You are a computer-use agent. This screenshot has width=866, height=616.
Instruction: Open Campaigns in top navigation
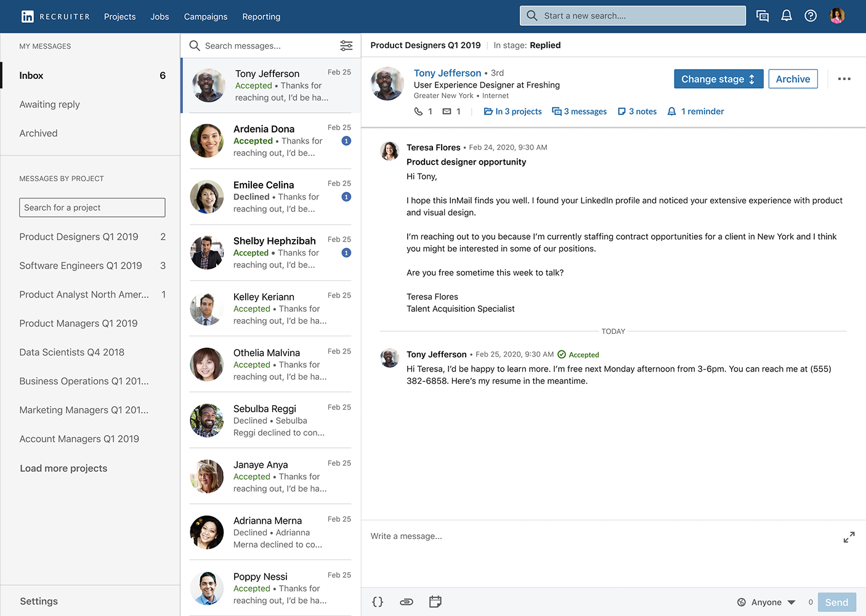pos(206,17)
